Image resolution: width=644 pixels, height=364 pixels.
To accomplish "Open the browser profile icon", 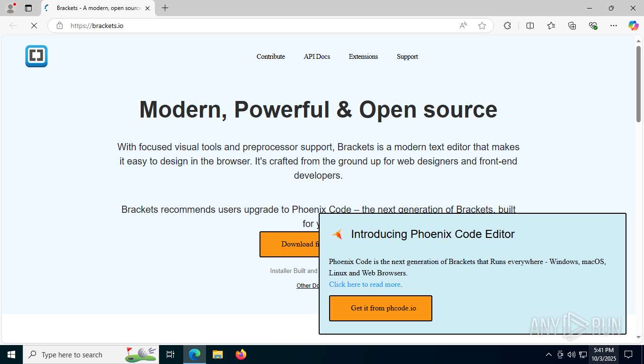I will [x=10, y=8].
